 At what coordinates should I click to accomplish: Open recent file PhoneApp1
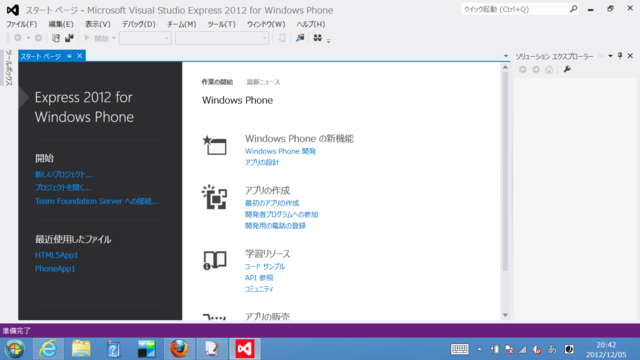pyautogui.click(x=55, y=269)
